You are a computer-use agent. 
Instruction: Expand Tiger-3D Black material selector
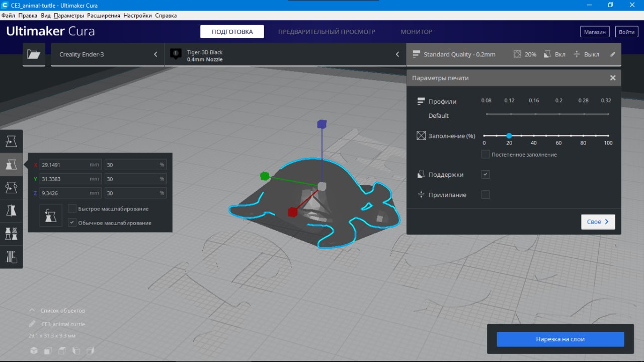(x=285, y=54)
